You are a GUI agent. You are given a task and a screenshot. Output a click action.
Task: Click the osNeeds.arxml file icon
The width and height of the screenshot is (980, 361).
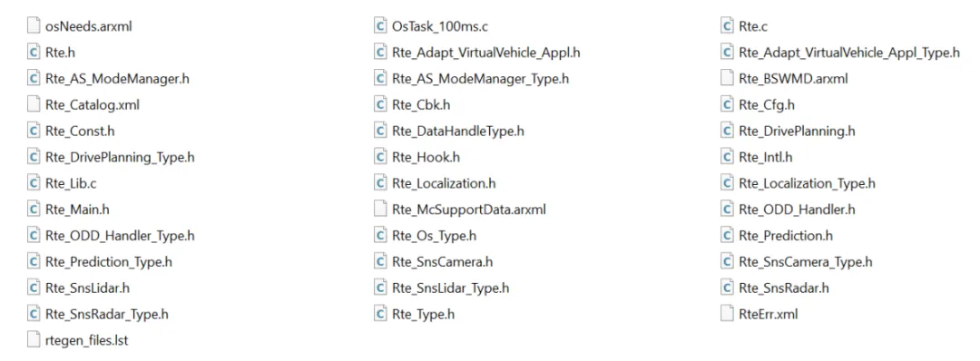[34, 26]
